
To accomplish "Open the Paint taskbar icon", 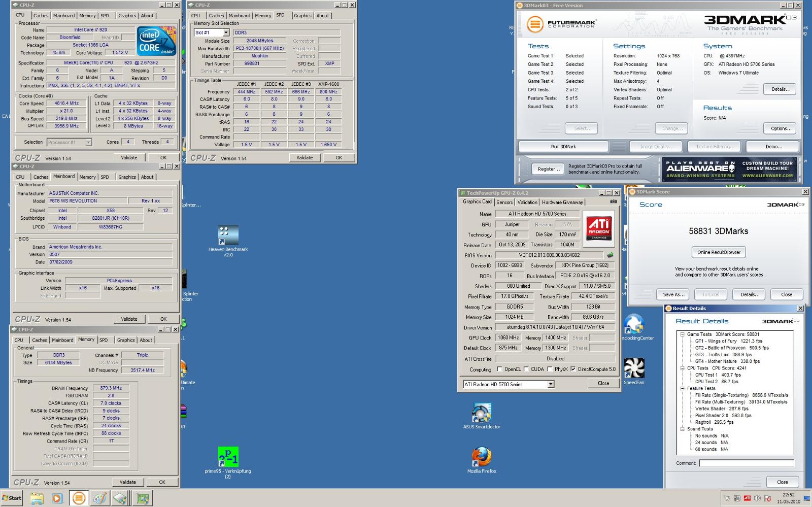I will click(x=100, y=498).
